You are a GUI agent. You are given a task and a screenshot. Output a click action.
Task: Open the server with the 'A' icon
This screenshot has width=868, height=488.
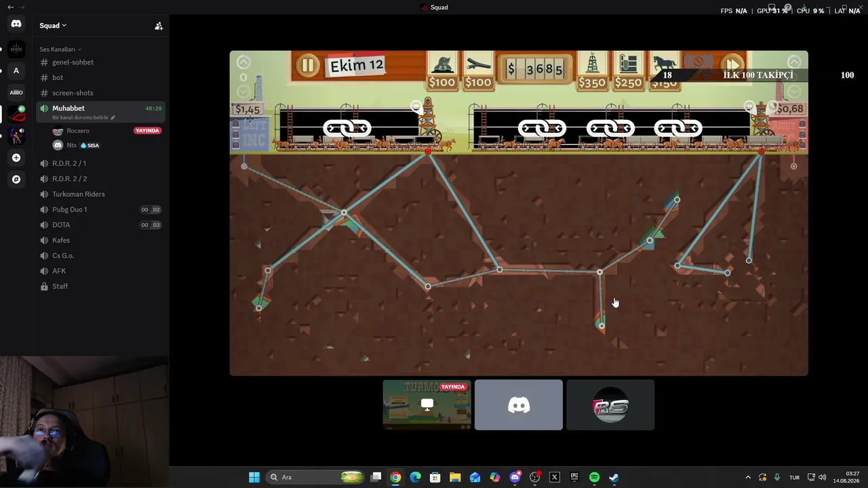point(16,70)
